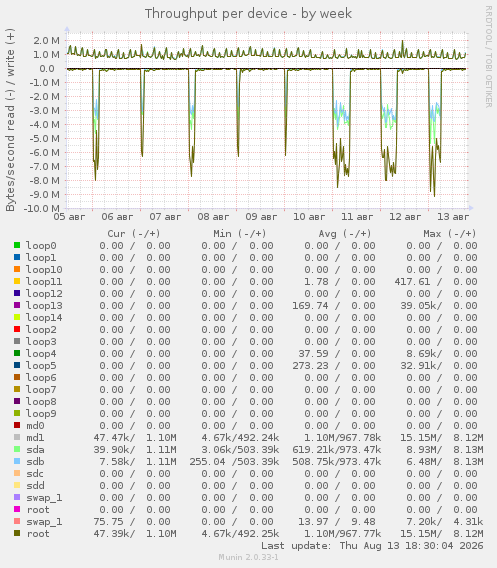Click the loop11 max value '417.61'
Image resolution: width=497 pixels, height=568 pixels.
412,281
